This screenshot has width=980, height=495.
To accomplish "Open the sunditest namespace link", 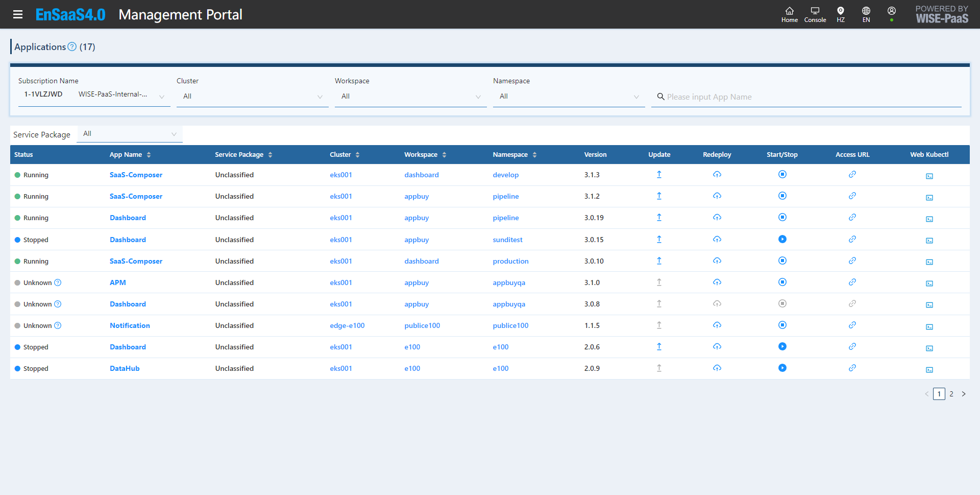I will [x=507, y=240].
